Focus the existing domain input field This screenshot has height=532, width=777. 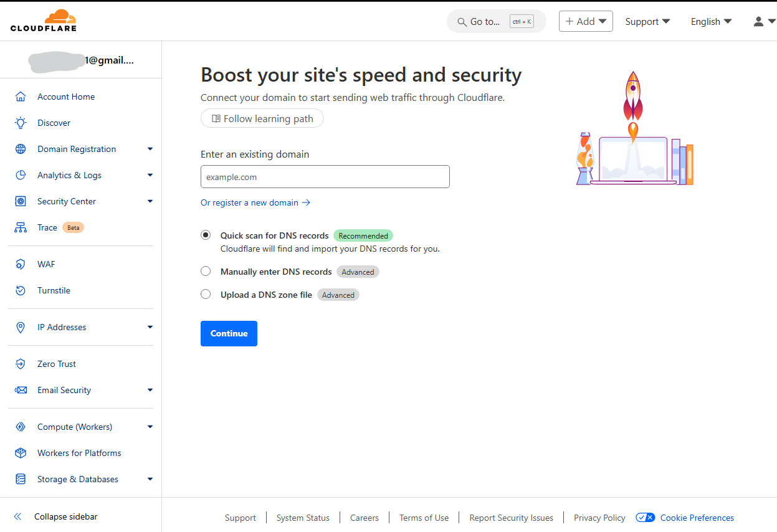click(x=325, y=177)
